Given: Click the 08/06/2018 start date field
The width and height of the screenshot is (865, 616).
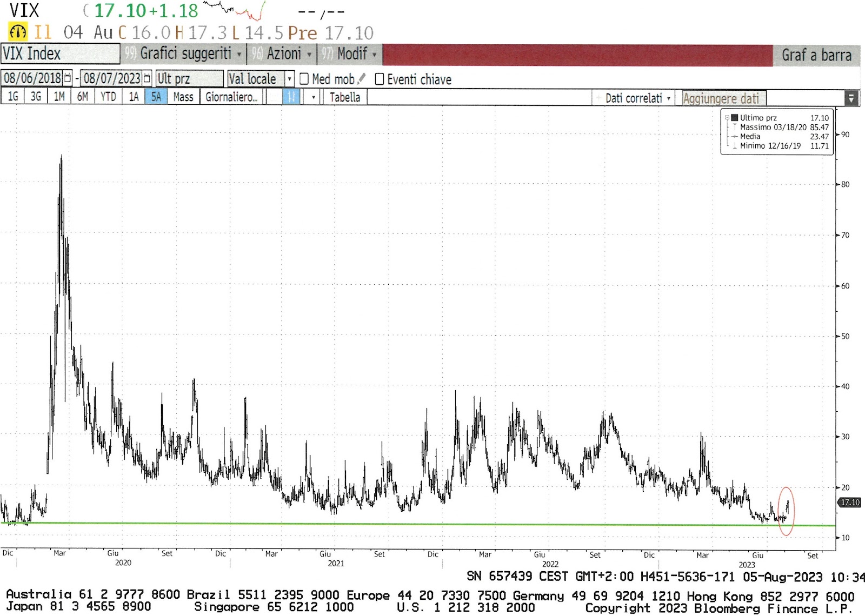Looking at the screenshot, I should coord(32,78).
